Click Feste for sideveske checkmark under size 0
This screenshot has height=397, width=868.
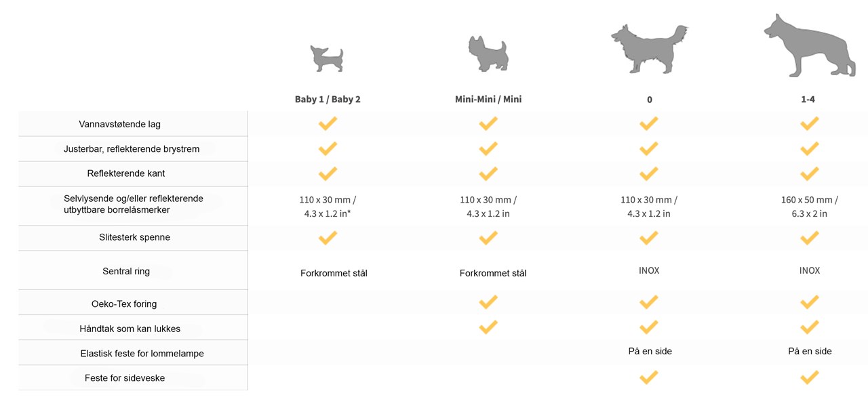pos(649,377)
